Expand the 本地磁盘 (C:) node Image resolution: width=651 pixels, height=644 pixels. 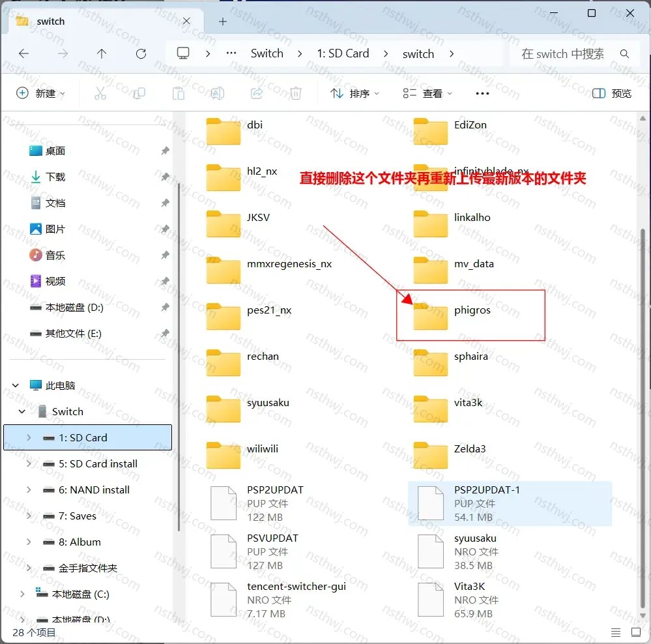coord(22,594)
